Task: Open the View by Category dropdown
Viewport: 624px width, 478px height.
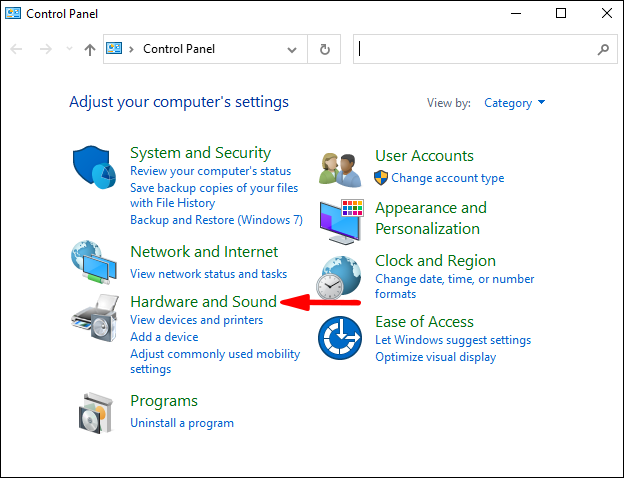Action: point(514,102)
